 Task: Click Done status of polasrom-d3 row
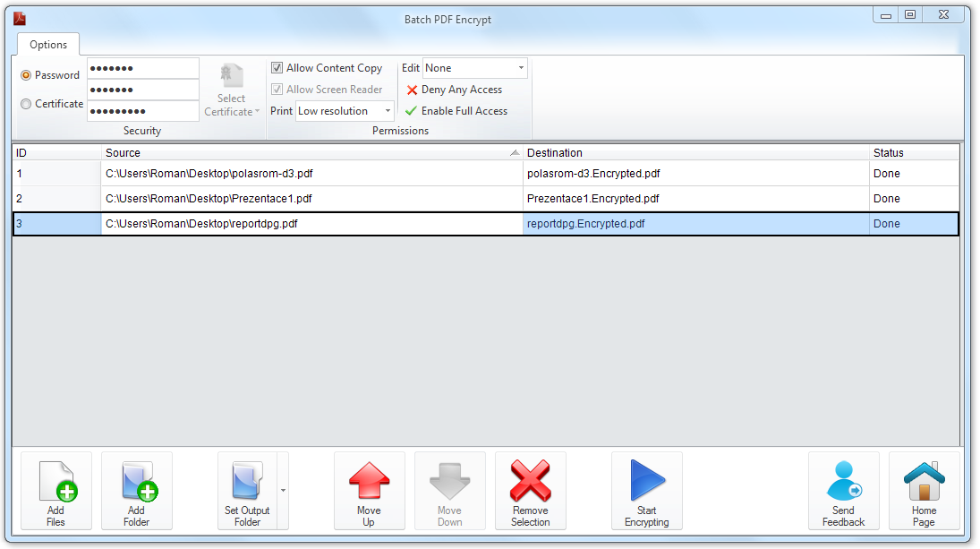(914, 173)
